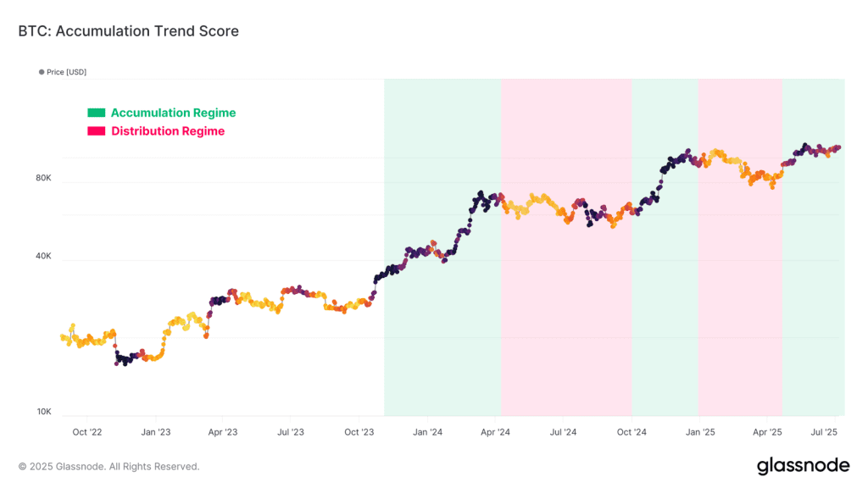The image size is (868, 488).
Task: Click the 40K y-axis label
Action: click(43, 256)
